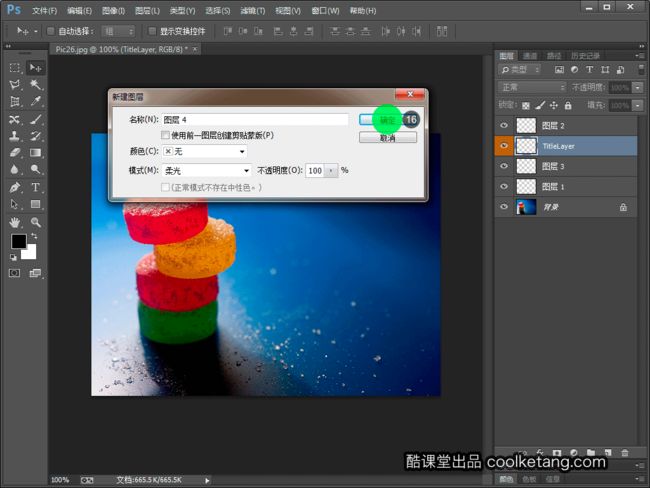Select the Dodge tool

(x=36, y=169)
